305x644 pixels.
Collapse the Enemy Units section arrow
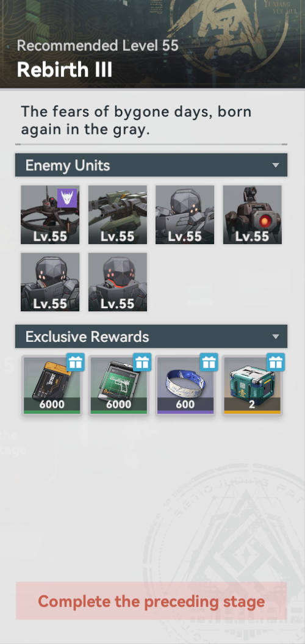(276, 165)
